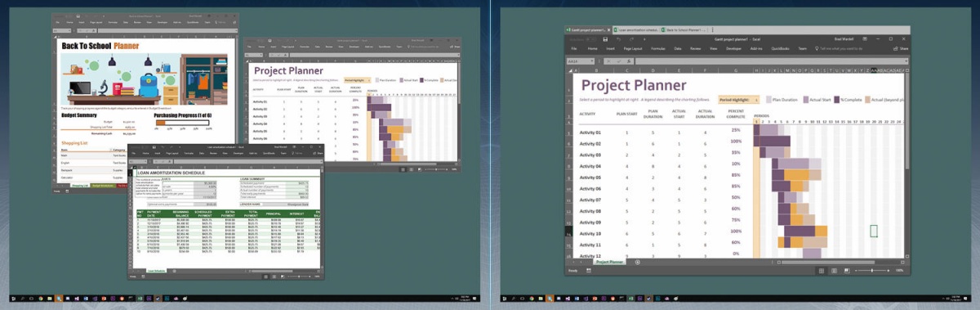Open the File menu in Gantt planner
This screenshot has height=310, width=980.
(x=573, y=48)
